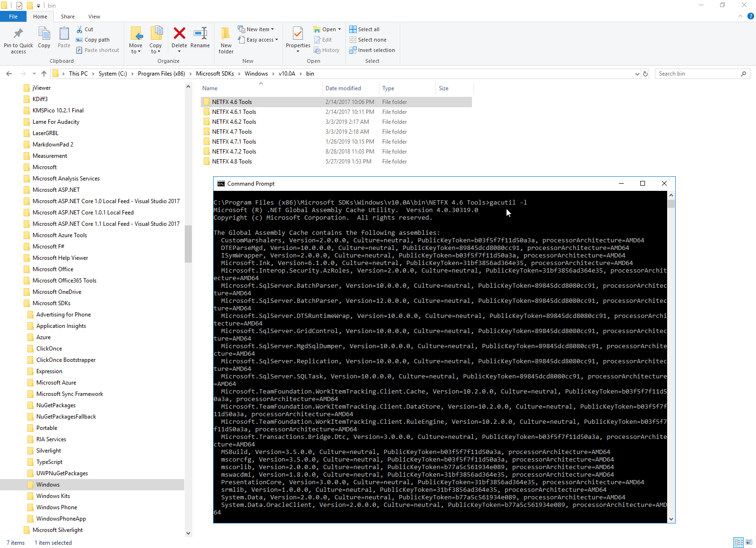Screen dimensions: 756x548
Task: Click the Edit ribbon button
Action: click(323, 40)
